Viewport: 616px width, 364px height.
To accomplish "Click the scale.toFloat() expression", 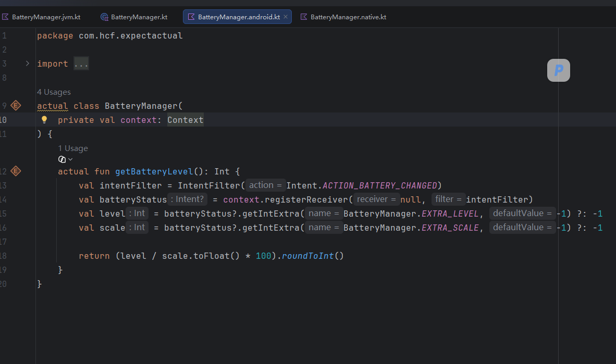I will pyautogui.click(x=201, y=256).
